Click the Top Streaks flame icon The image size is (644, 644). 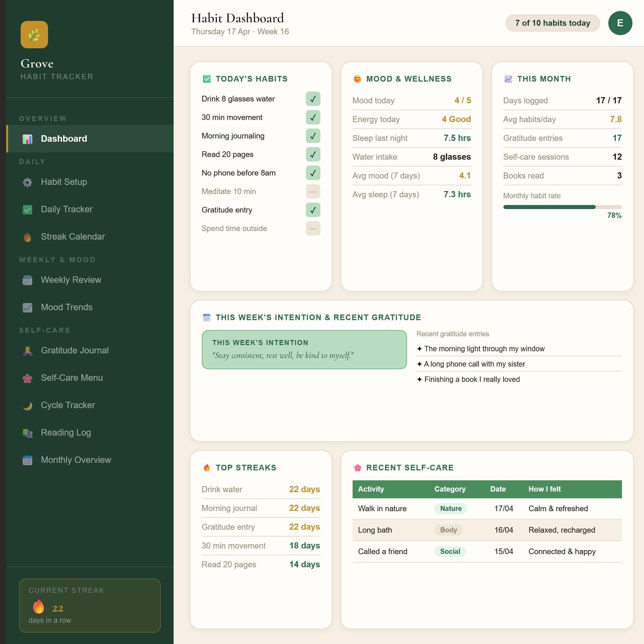pyautogui.click(x=207, y=468)
